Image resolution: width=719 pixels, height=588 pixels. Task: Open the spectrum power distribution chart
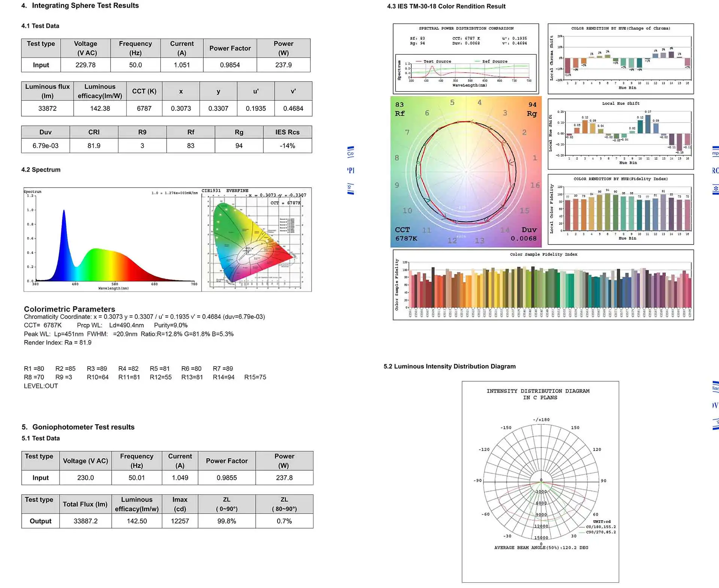click(x=112, y=240)
